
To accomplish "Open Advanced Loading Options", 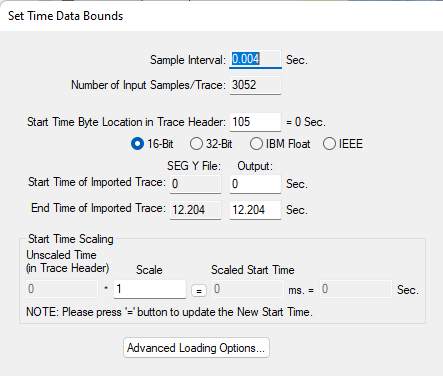I will pos(196,348).
